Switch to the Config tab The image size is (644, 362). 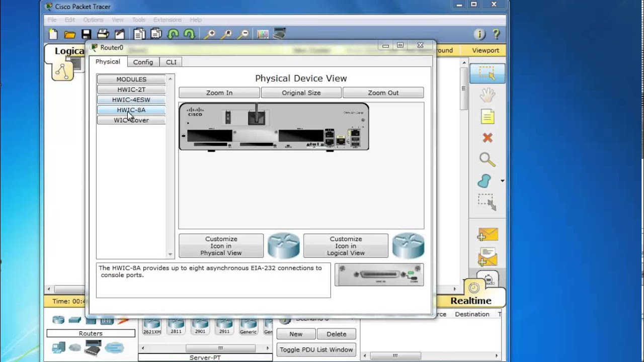click(143, 62)
